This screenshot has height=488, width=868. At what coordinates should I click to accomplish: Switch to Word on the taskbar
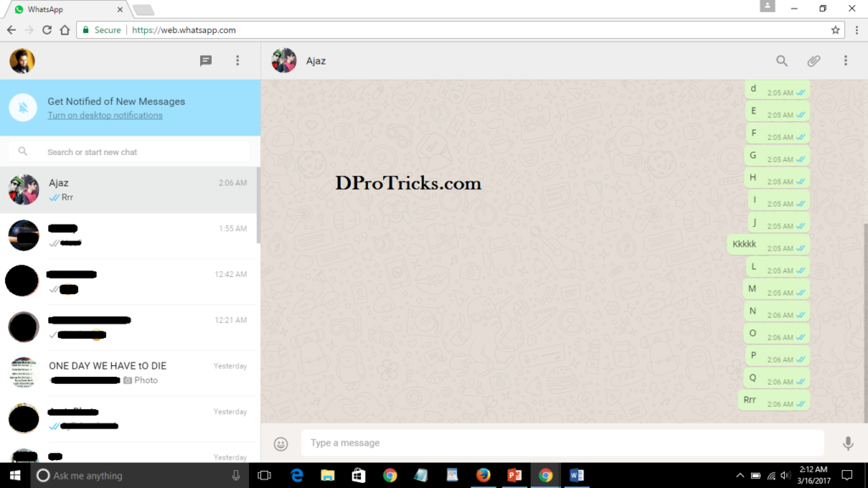pos(576,475)
